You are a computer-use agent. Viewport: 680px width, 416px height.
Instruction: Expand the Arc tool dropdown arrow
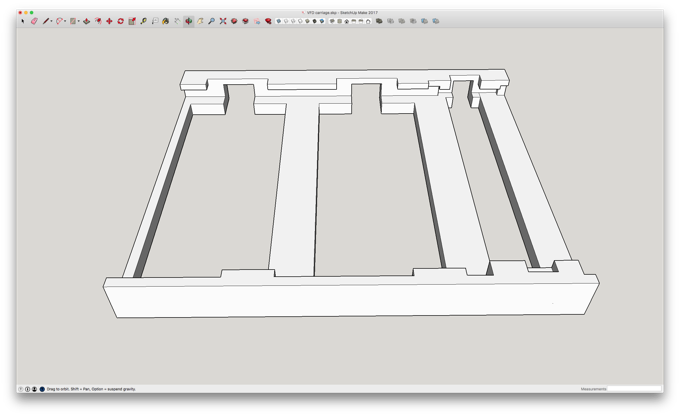[x=65, y=21]
